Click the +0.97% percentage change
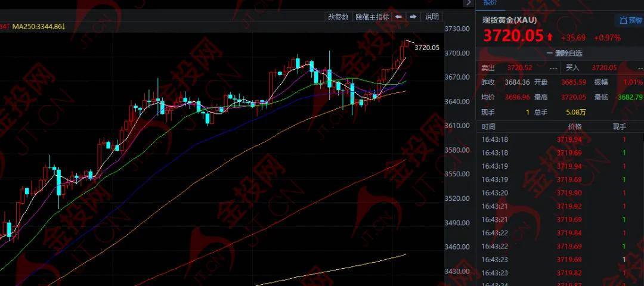Image resolution: width=644 pixels, height=286 pixels. [607, 38]
